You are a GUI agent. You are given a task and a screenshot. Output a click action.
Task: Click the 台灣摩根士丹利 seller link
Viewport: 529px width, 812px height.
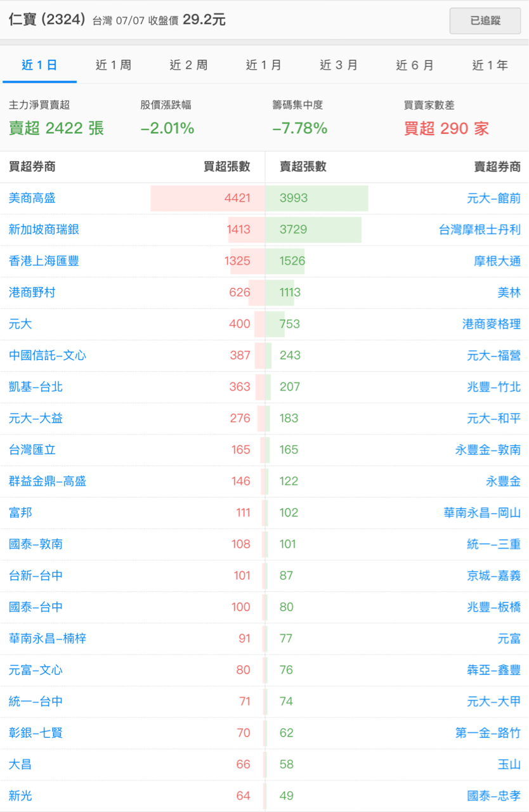coord(480,230)
